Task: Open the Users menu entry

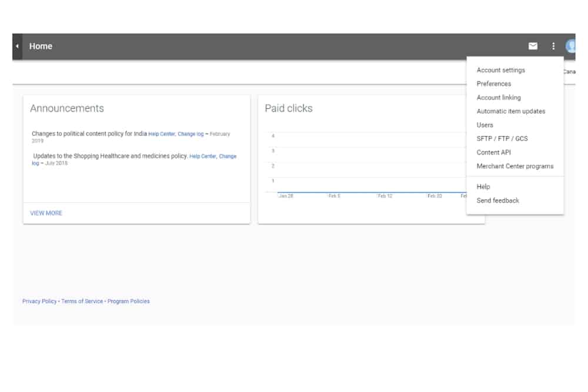Action: [x=485, y=125]
